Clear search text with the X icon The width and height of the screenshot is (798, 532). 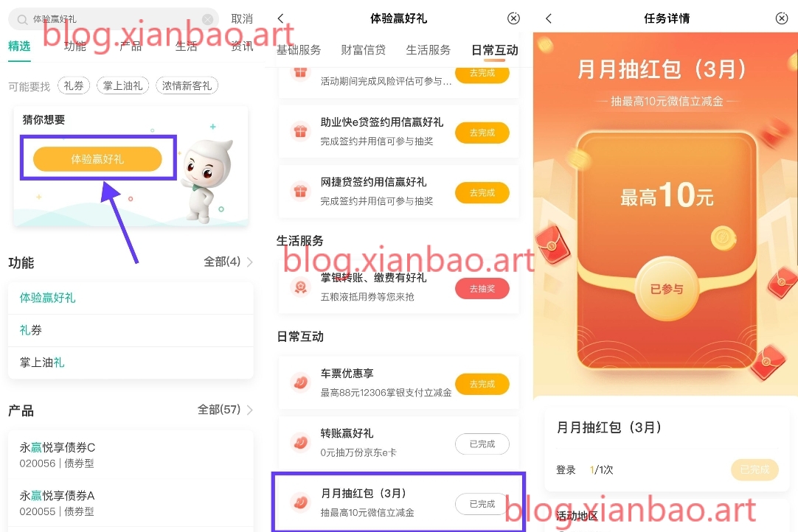[x=207, y=19]
